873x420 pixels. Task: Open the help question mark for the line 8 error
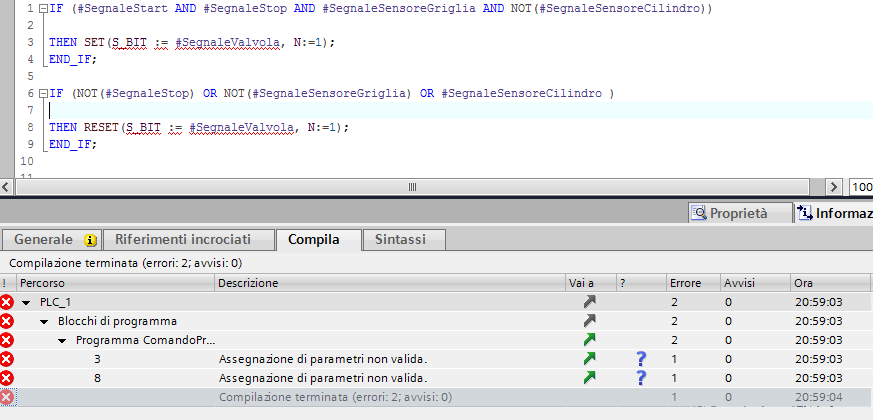click(641, 378)
